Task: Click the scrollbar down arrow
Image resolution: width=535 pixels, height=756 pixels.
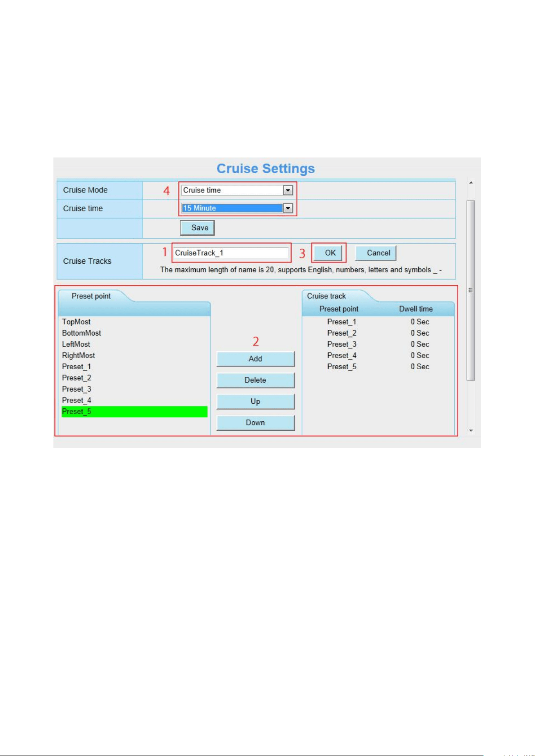Action: 471,431
